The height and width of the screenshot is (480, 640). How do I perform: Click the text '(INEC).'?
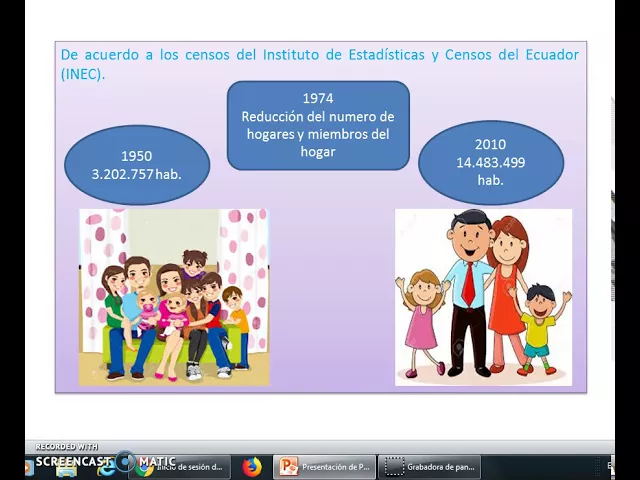[x=83, y=74]
